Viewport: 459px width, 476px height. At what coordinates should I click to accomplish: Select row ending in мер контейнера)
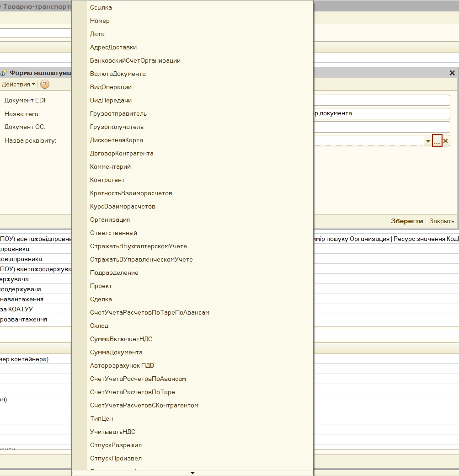[x=35, y=359]
